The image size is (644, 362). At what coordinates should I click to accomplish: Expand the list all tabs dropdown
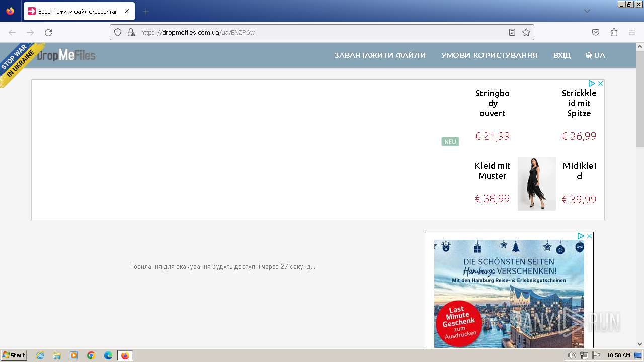tap(587, 11)
